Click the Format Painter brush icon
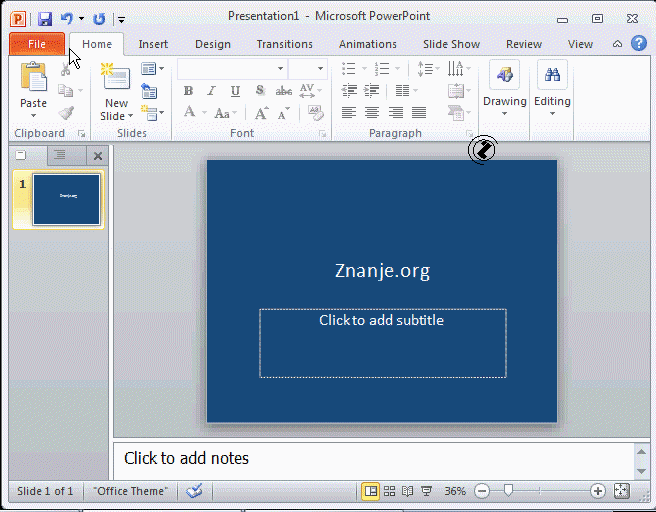The width and height of the screenshot is (656, 512). click(x=67, y=113)
